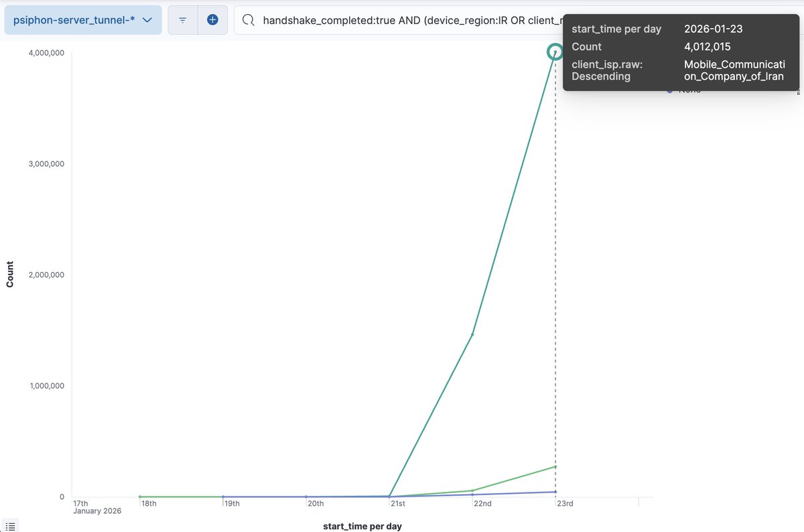Image resolution: width=804 pixels, height=532 pixels.
Task: Click the 20th x-axis tick label
Action: coord(316,503)
